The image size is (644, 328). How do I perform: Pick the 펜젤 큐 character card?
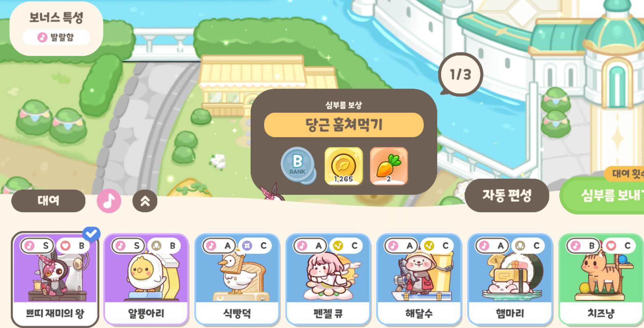tap(328, 279)
